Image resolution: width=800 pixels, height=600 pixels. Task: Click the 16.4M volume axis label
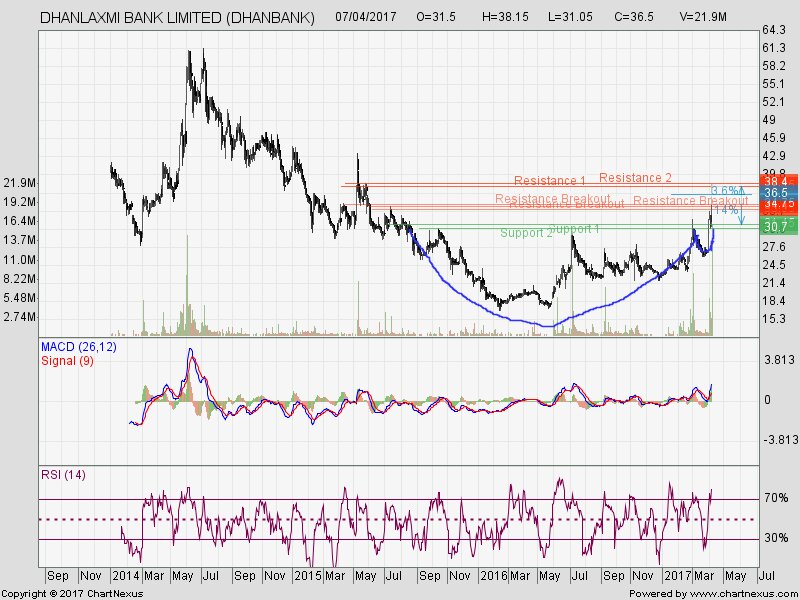19,221
